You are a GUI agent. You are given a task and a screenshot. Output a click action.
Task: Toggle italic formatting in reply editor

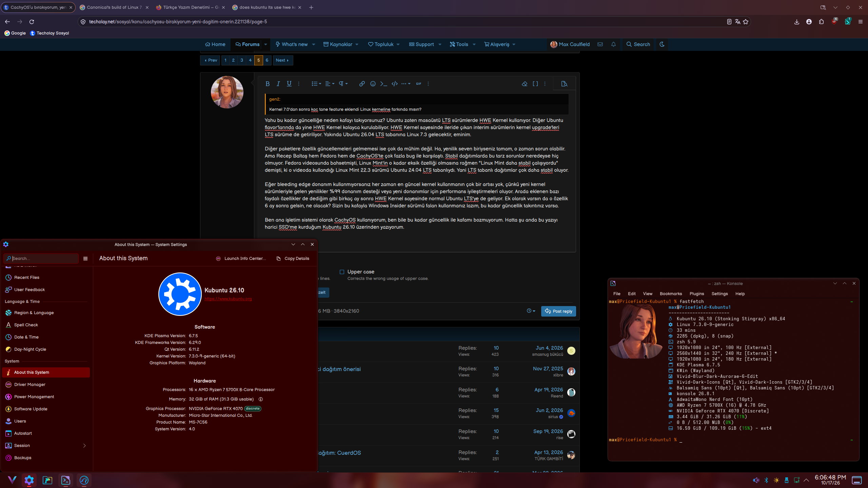tap(278, 84)
